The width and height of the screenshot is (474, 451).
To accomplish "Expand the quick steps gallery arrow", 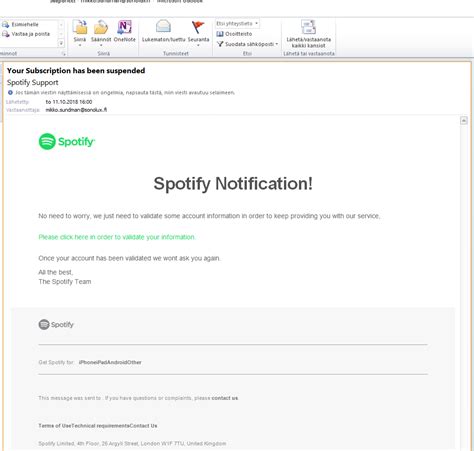I will (61, 43).
